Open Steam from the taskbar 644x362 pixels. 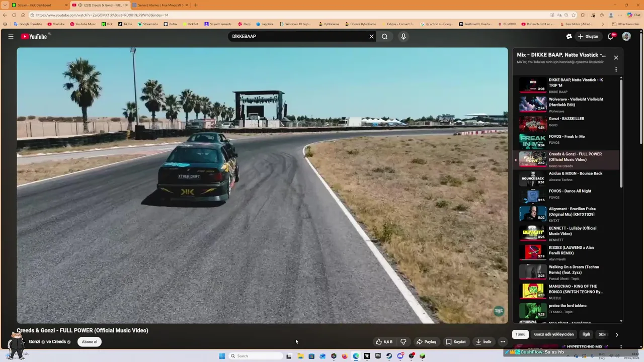tap(389, 356)
